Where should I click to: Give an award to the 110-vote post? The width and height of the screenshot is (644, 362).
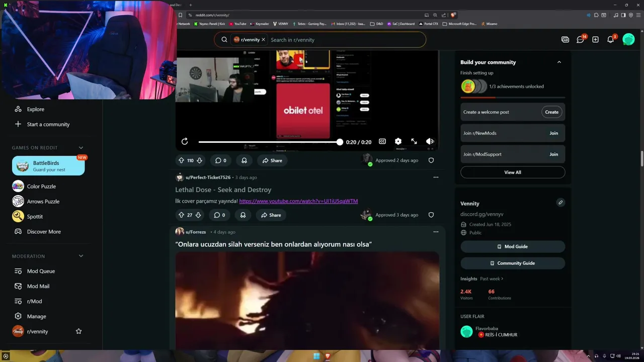click(244, 160)
